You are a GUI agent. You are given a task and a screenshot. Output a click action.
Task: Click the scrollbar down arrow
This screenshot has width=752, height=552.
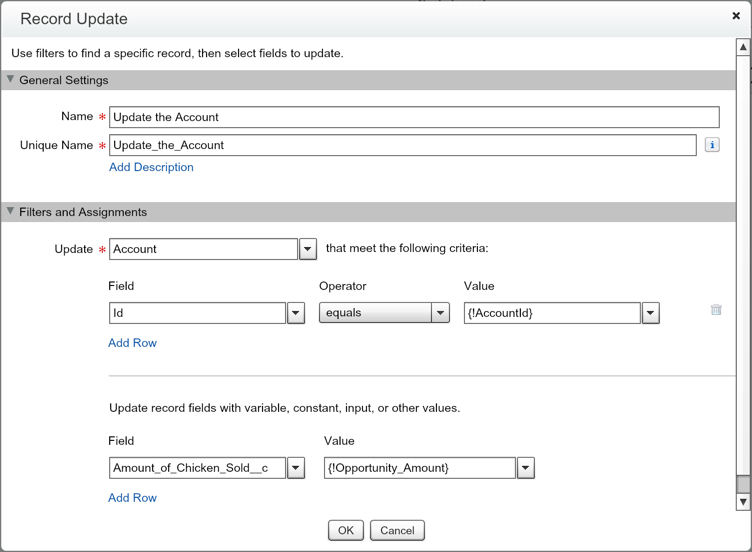click(743, 503)
